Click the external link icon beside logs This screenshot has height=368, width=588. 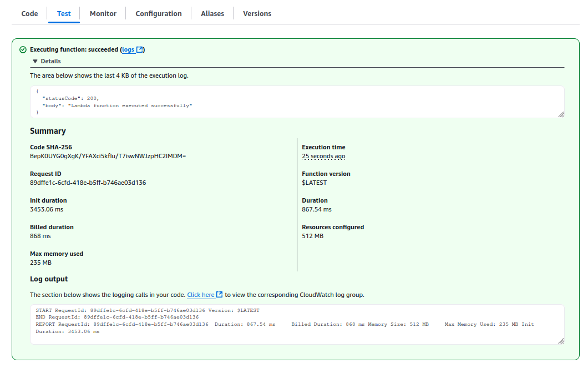point(140,50)
